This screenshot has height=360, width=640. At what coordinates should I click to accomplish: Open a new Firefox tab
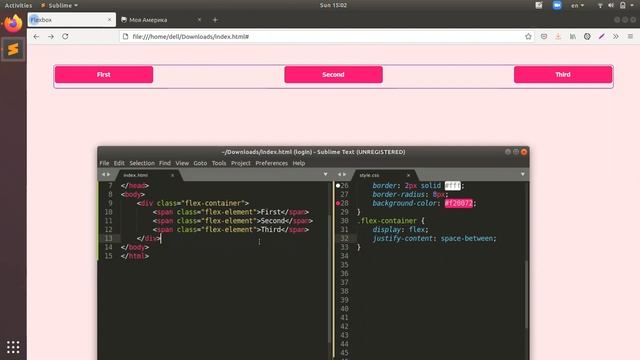coord(215,20)
